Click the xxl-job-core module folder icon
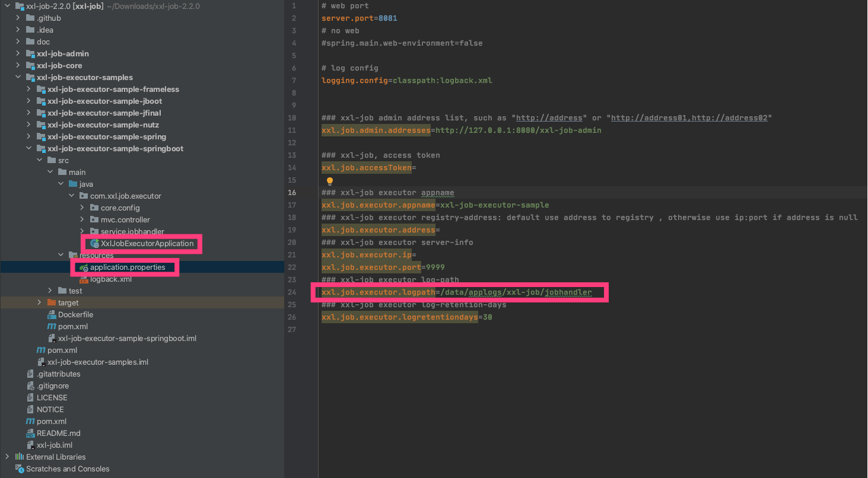 tap(31, 66)
